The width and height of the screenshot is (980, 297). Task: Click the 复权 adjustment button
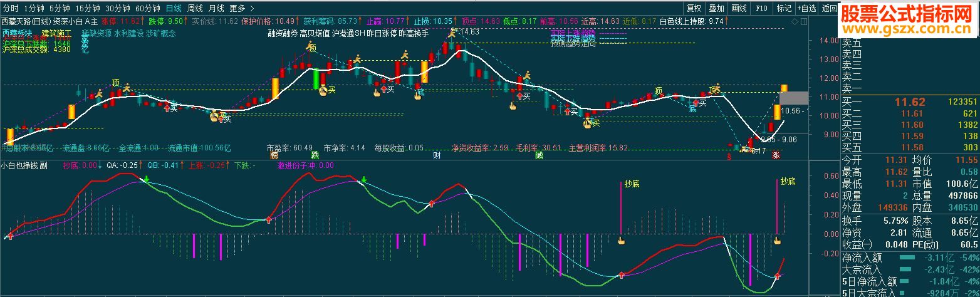pos(694,8)
